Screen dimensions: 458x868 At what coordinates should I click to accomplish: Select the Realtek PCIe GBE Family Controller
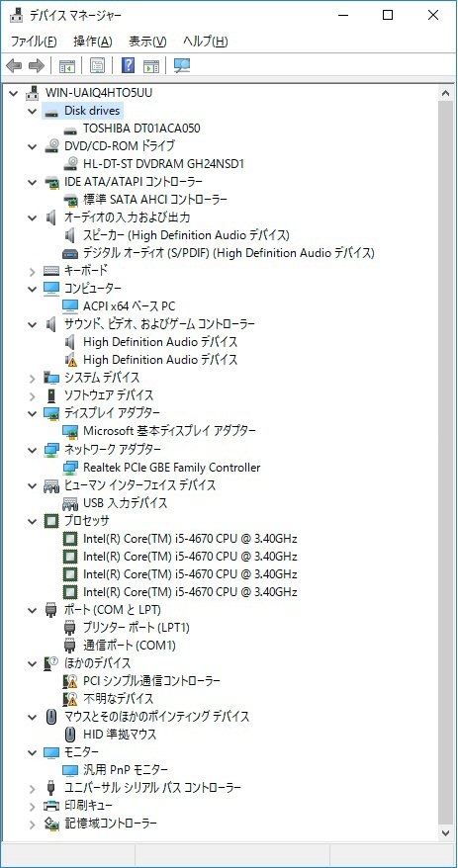171,468
